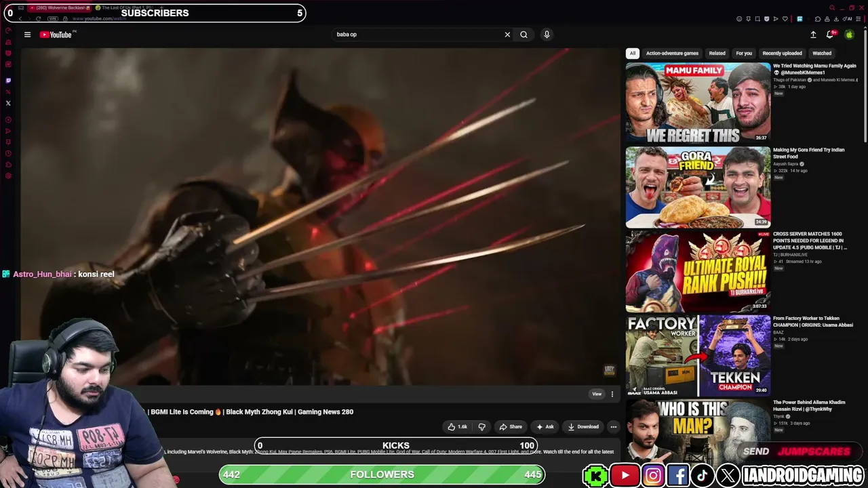The width and height of the screenshot is (868, 488).
Task: Open the account avatar menu
Action: (x=849, y=35)
